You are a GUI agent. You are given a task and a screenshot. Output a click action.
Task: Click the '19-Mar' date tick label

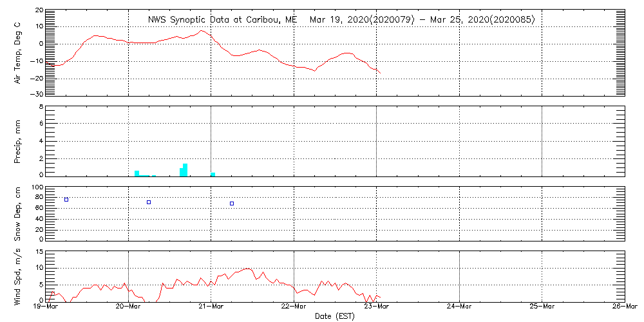46,307
